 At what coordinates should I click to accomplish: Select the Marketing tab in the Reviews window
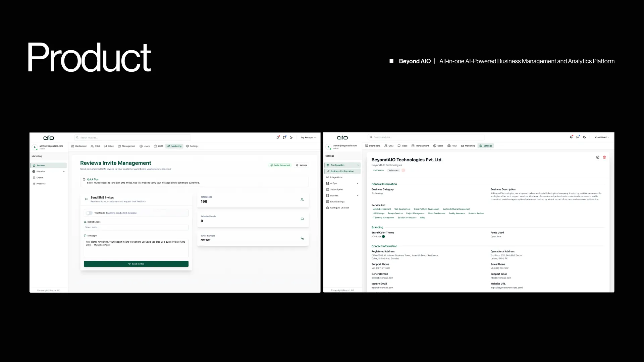(174, 146)
